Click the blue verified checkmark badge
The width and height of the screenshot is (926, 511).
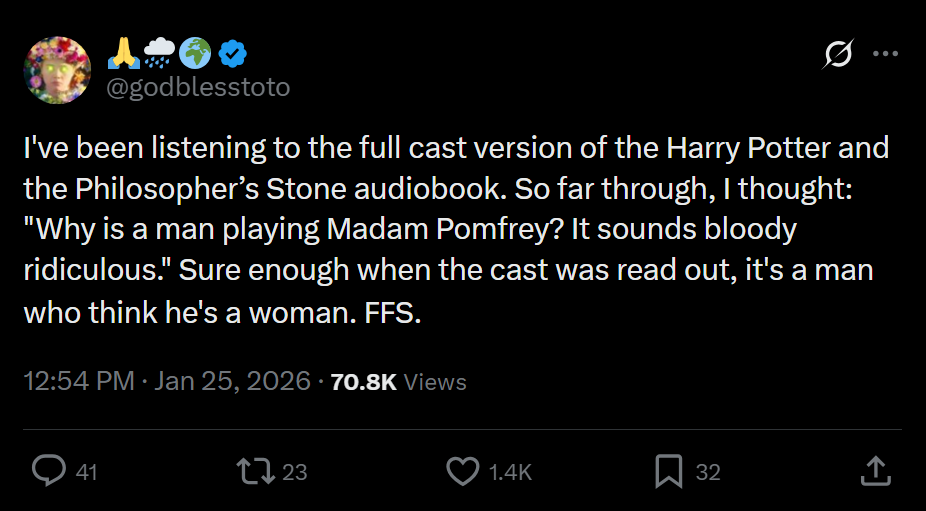[233, 54]
